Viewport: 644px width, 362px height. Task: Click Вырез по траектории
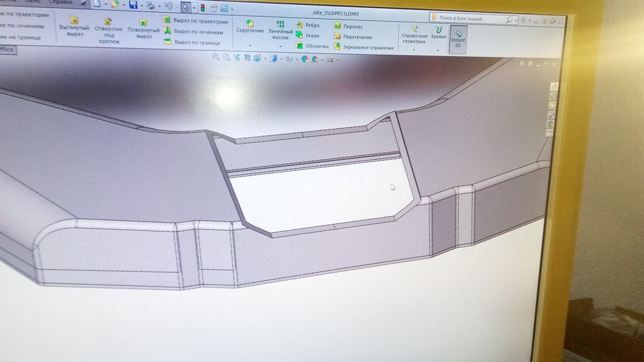pos(195,21)
